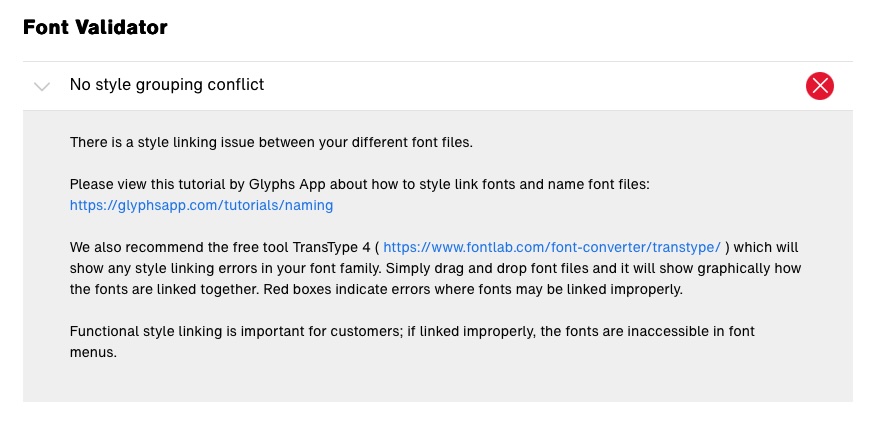Click the "There is a style linking issue" sentence

point(270,142)
